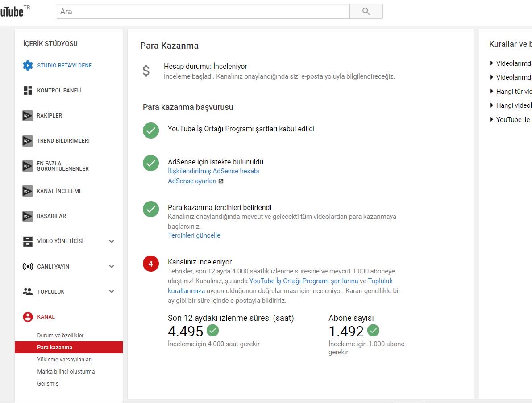
Task: Expand the Canlı Yayın chevron
Action: click(x=111, y=267)
